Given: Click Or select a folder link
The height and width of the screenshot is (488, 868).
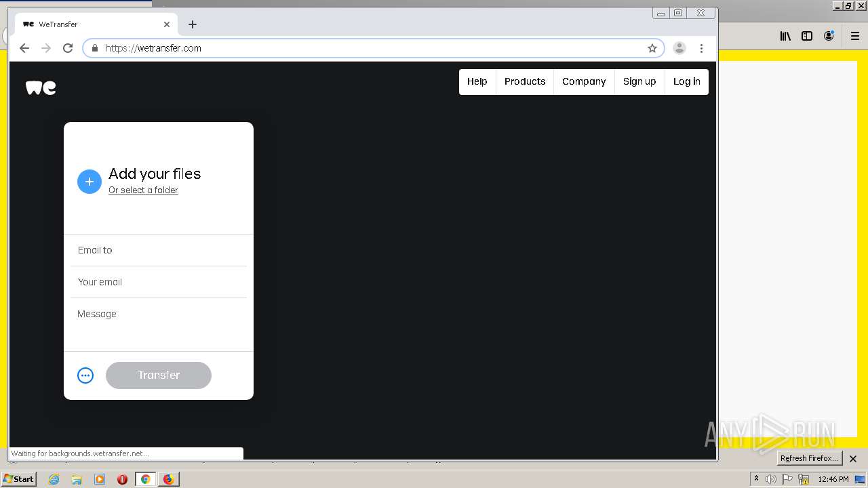Looking at the screenshot, I should coord(143,190).
